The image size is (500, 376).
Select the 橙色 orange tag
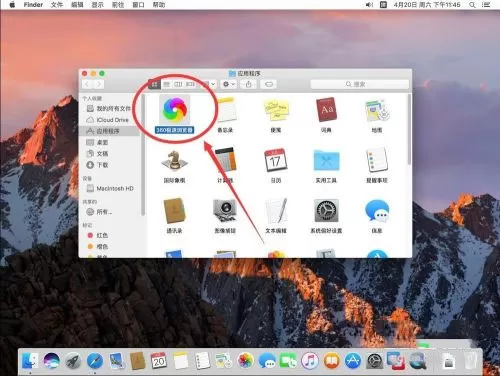[x=109, y=247]
